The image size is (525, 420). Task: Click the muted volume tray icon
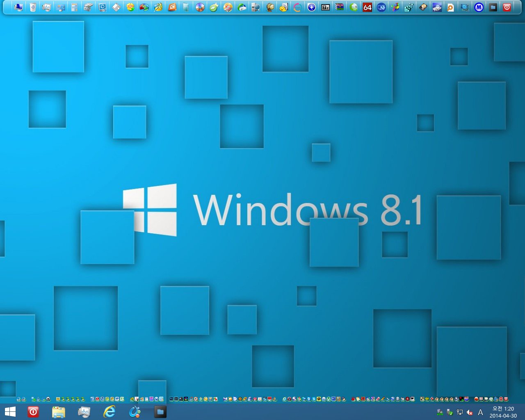point(470,412)
